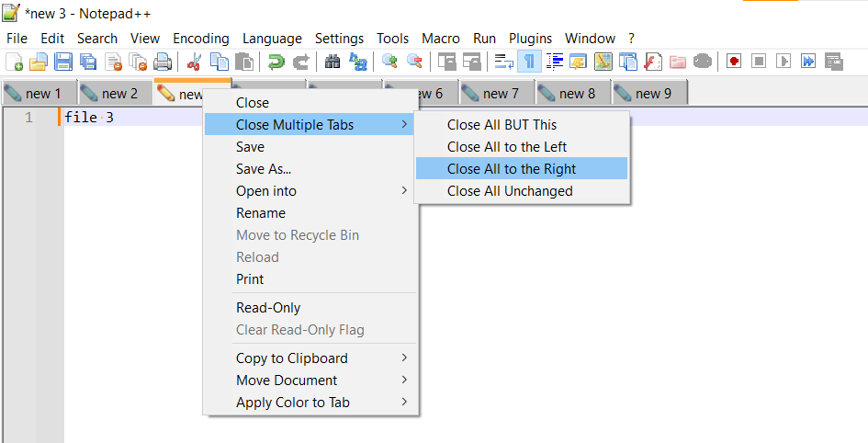Open the Function List icon
The height and width of the screenshot is (443, 868).
(x=653, y=62)
